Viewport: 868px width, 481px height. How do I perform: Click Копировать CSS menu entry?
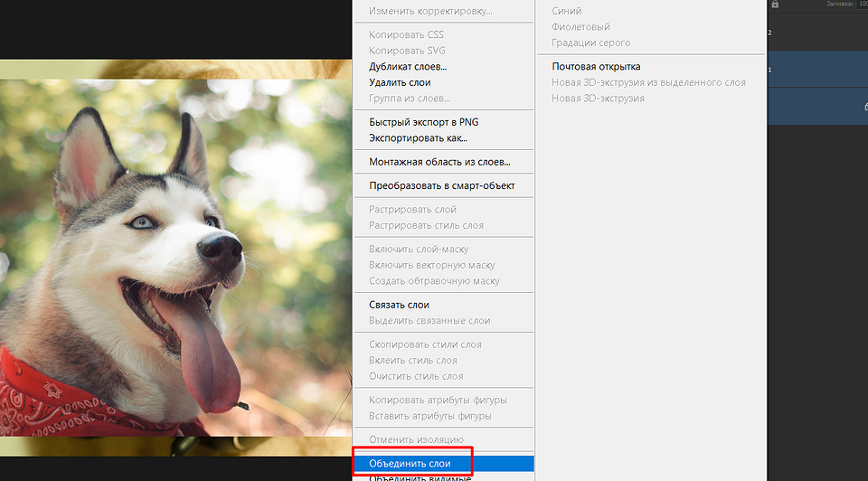coord(407,34)
